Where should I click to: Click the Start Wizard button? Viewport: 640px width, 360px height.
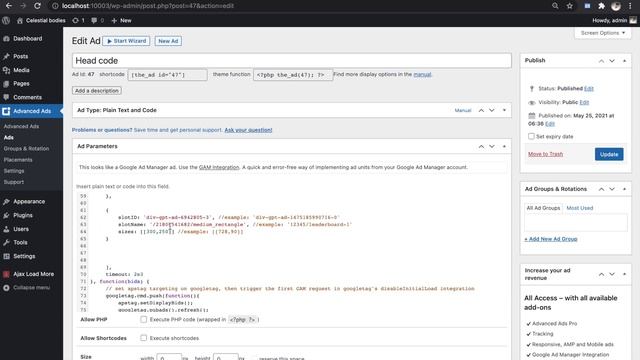tap(127, 41)
